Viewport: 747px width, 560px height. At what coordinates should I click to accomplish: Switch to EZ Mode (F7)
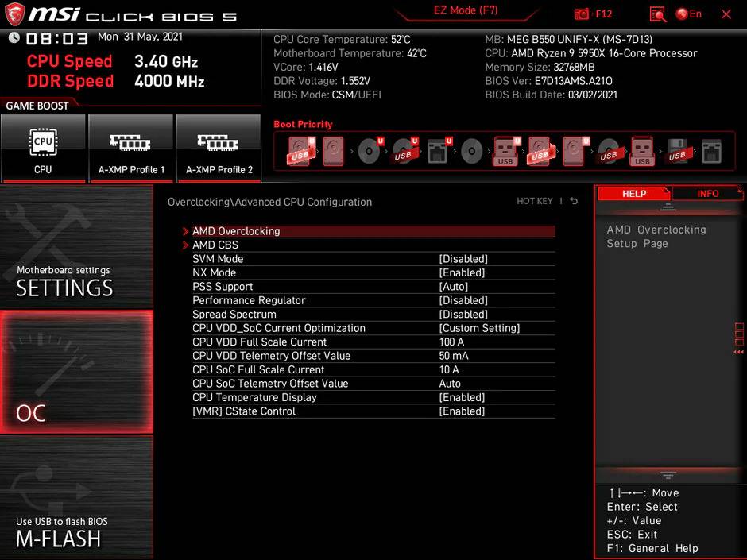point(466,11)
